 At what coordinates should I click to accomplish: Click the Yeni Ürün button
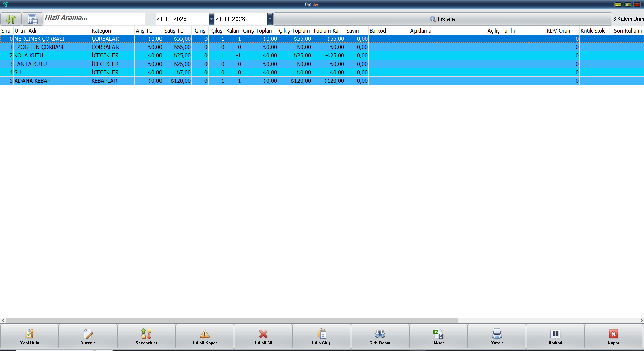point(30,337)
